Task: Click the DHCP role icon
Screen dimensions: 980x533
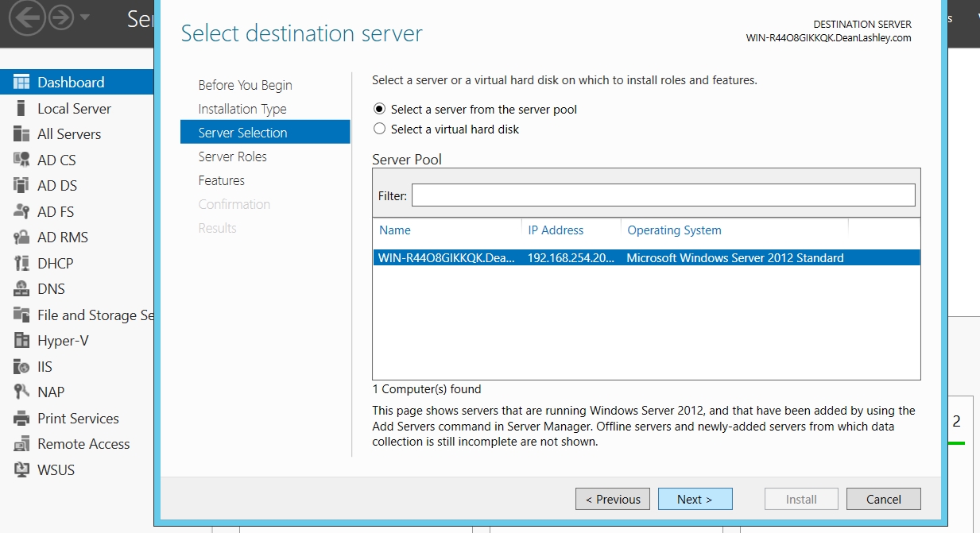Action: (x=21, y=263)
